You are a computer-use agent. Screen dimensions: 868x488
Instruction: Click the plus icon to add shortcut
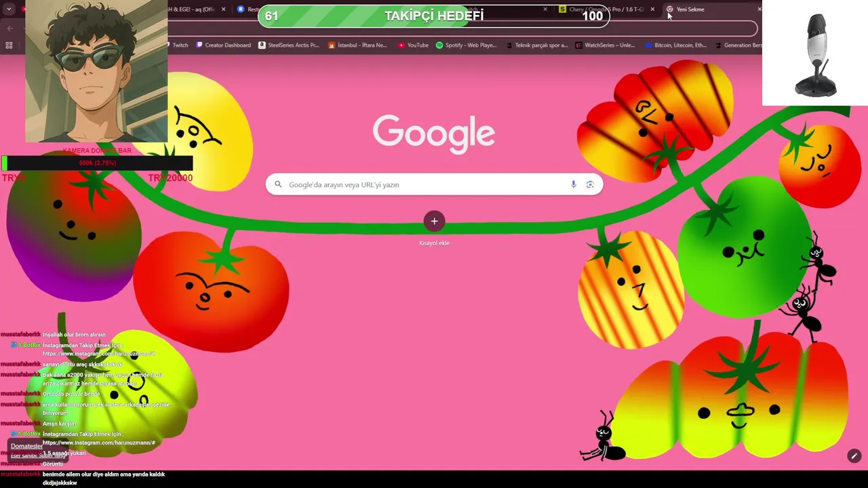pos(434,221)
